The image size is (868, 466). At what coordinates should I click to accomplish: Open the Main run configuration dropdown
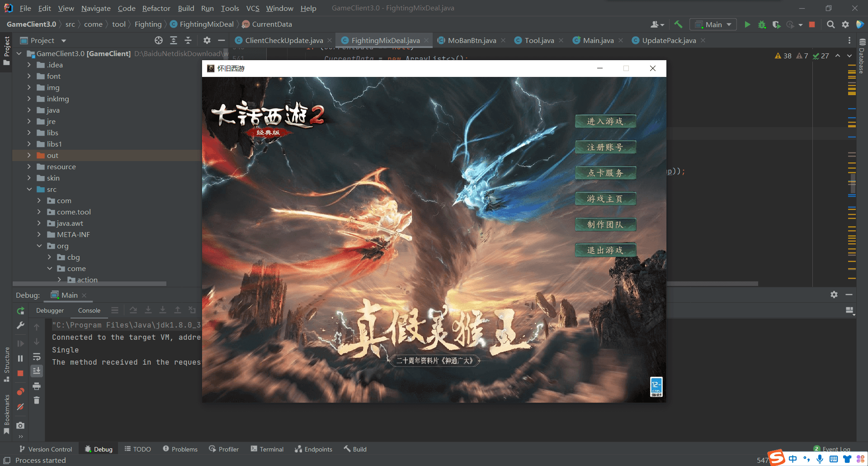pyautogui.click(x=713, y=24)
